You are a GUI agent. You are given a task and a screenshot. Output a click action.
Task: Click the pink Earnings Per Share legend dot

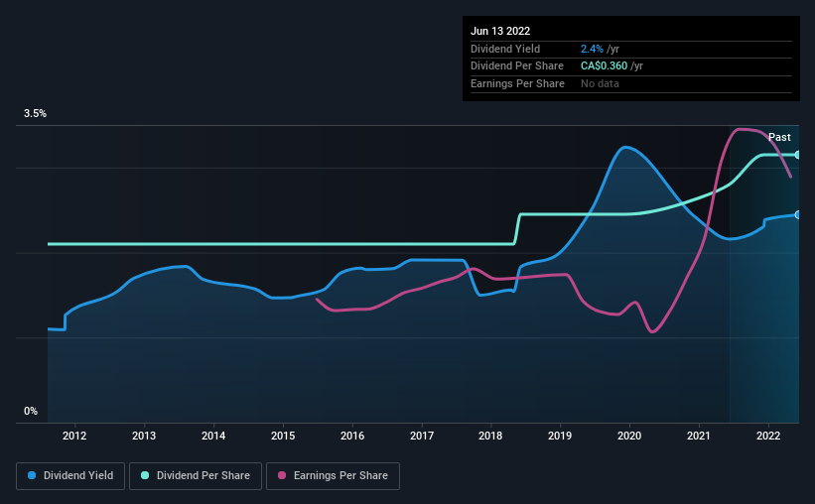point(282,475)
